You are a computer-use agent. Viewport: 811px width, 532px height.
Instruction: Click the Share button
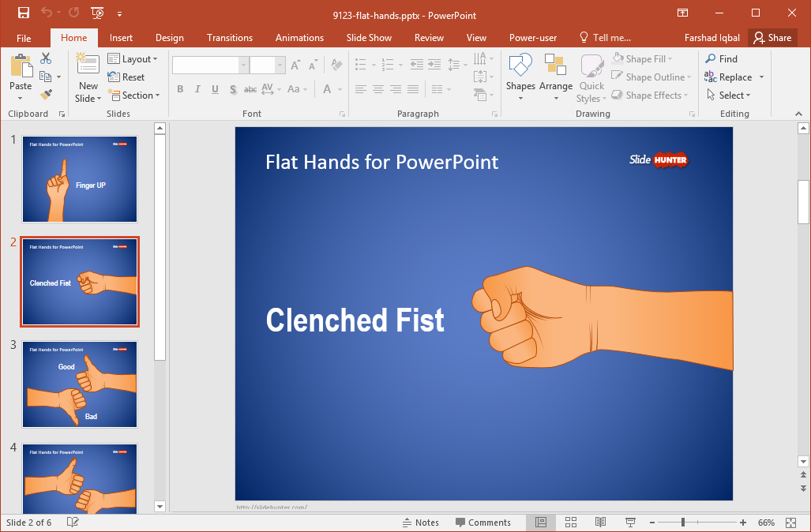click(x=773, y=38)
